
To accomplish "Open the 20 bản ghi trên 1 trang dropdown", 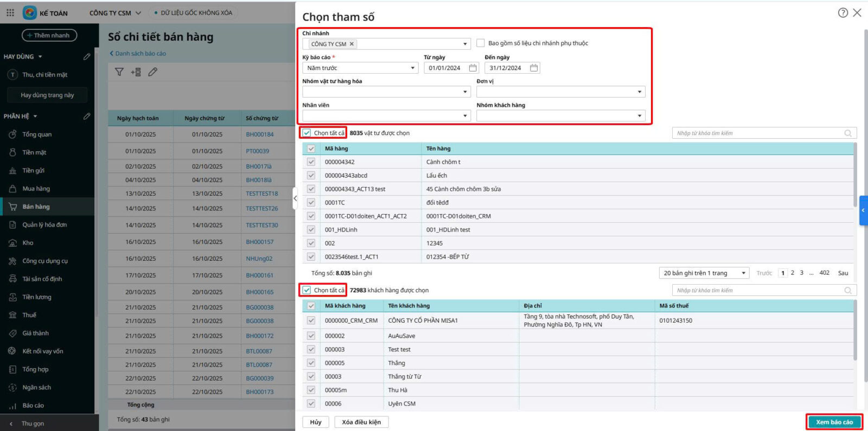I will click(x=743, y=273).
